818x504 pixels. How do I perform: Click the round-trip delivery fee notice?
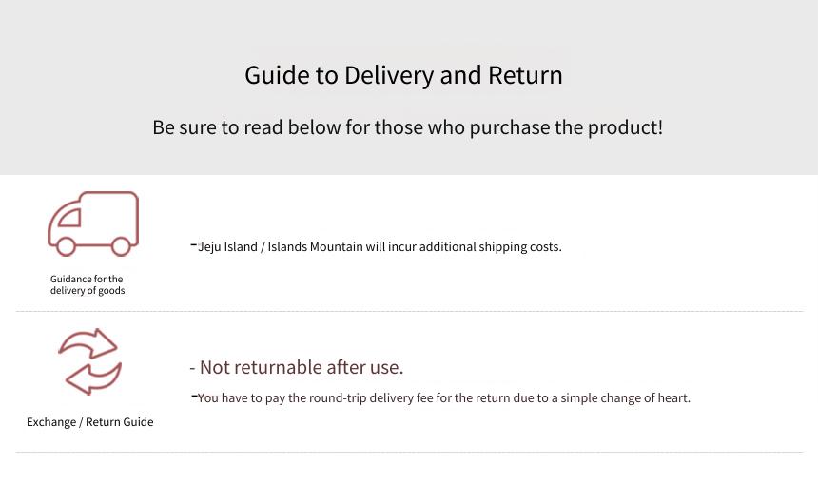click(x=440, y=398)
